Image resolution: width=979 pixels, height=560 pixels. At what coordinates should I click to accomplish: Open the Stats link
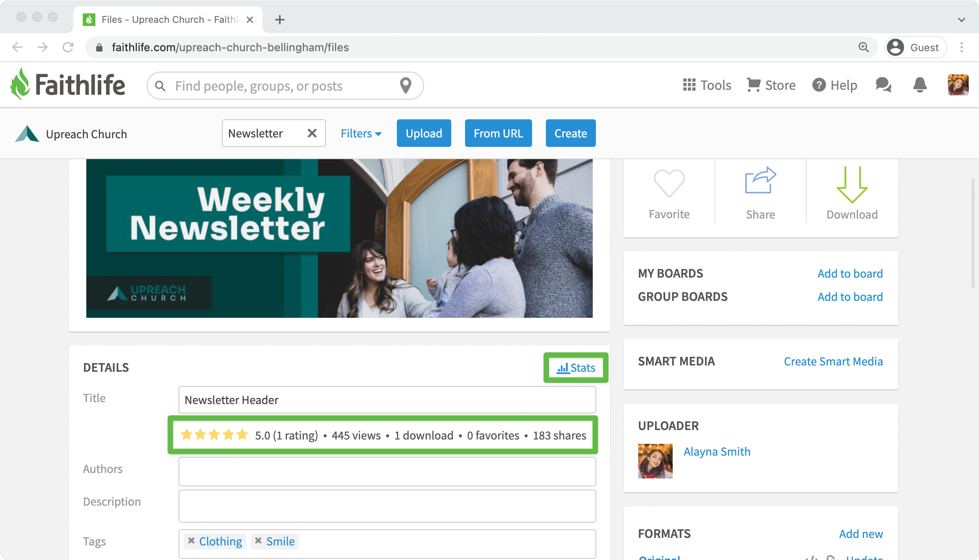pyautogui.click(x=576, y=368)
